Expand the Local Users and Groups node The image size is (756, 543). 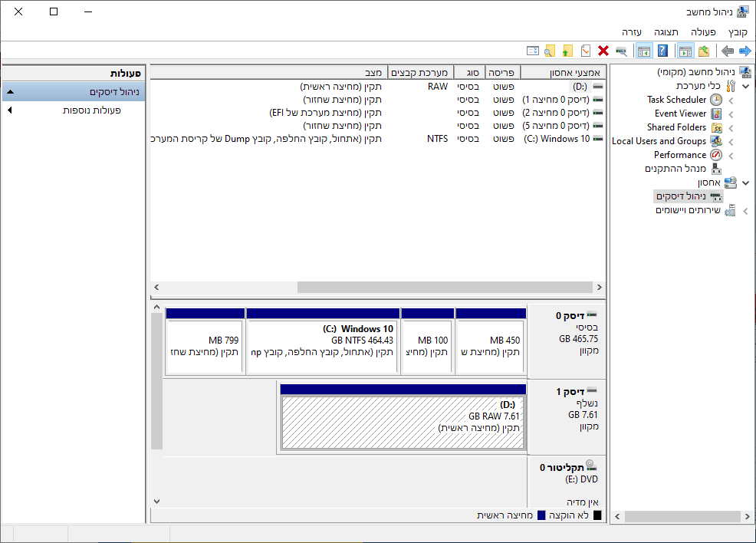click(731, 142)
